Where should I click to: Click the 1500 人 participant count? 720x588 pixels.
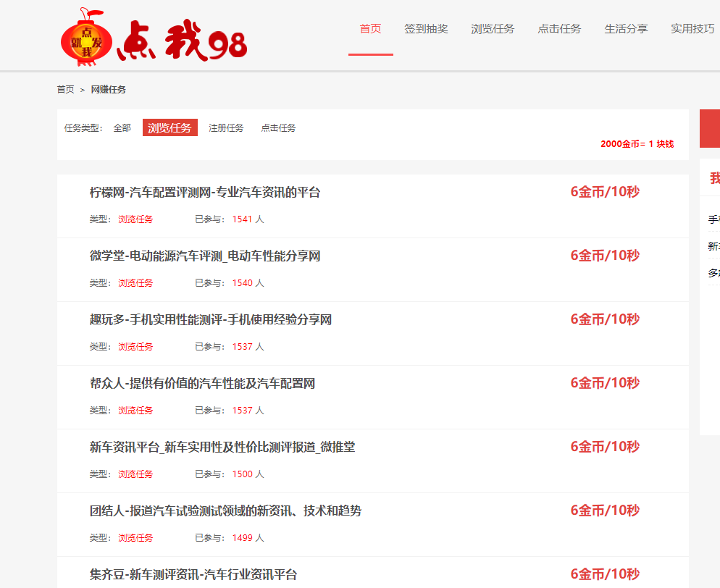point(248,474)
